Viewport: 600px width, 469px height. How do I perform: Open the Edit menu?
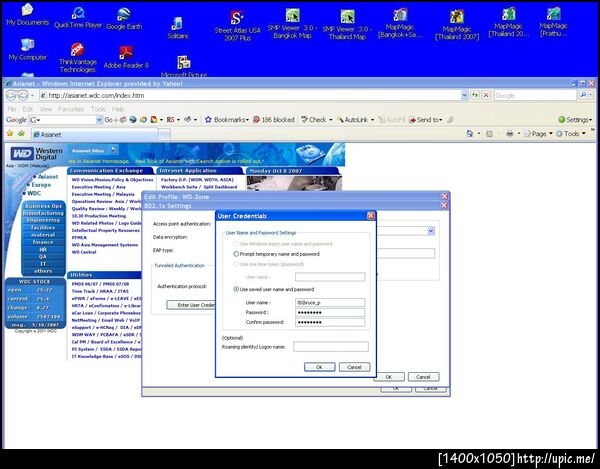point(28,109)
